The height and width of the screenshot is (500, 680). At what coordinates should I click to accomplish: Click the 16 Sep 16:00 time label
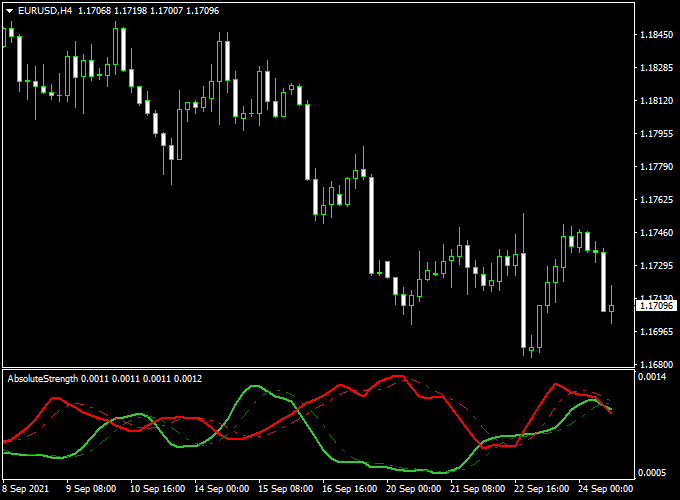coord(350,489)
